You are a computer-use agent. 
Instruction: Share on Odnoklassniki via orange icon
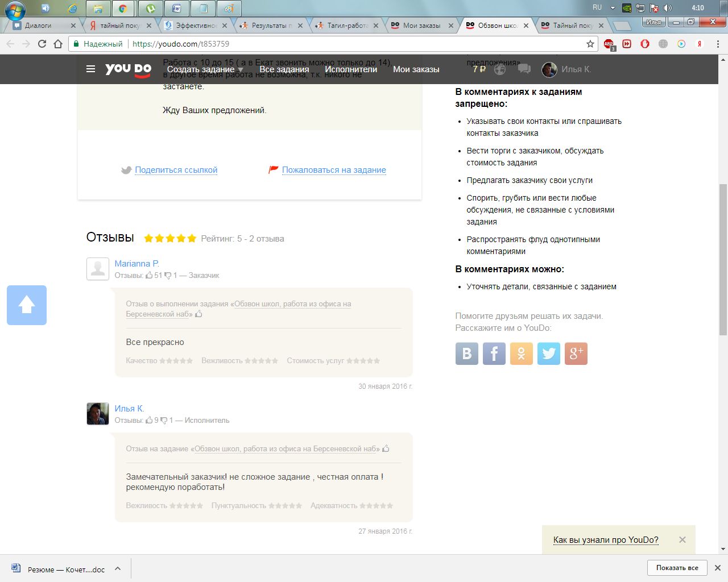point(521,354)
